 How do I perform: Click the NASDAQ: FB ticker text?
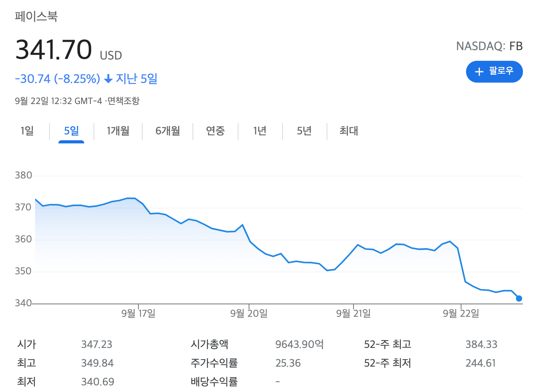[x=489, y=46]
